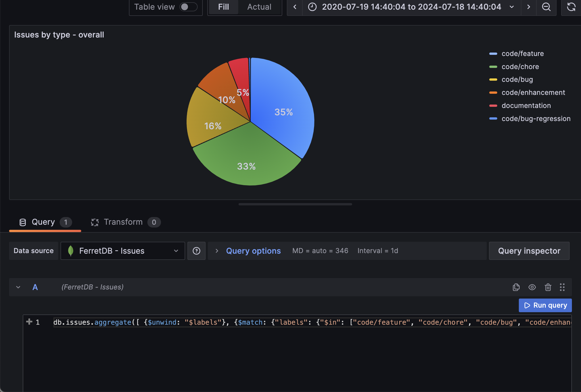
Task: Open the time range picker dropdown
Action: click(x=411, y=7)
